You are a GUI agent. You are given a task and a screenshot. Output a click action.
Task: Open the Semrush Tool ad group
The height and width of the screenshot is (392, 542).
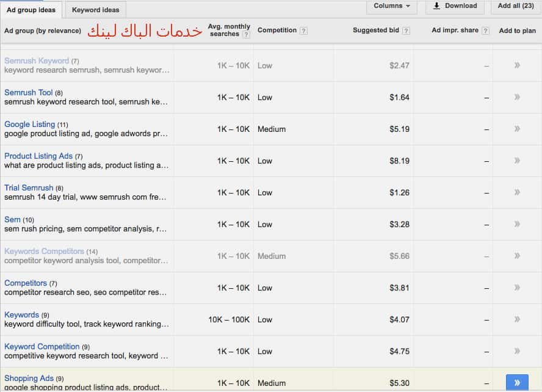tap(29, 92)
